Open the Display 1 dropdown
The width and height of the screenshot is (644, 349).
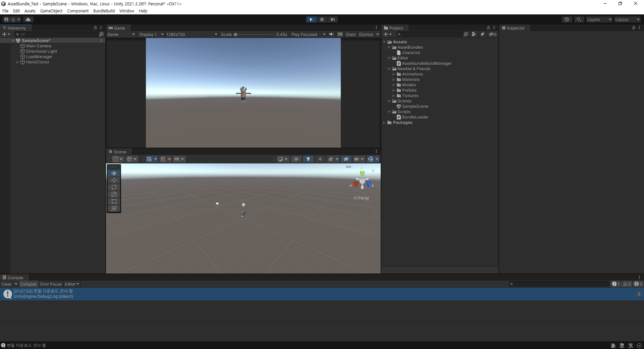point(151,35)
